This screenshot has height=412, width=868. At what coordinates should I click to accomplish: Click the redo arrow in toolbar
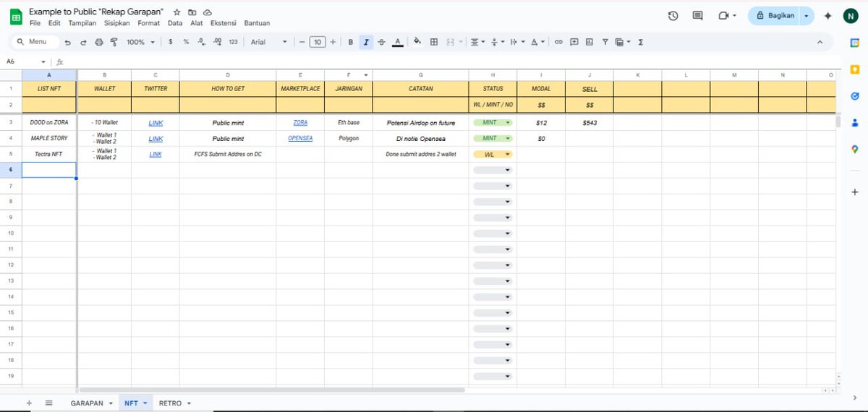83,43
